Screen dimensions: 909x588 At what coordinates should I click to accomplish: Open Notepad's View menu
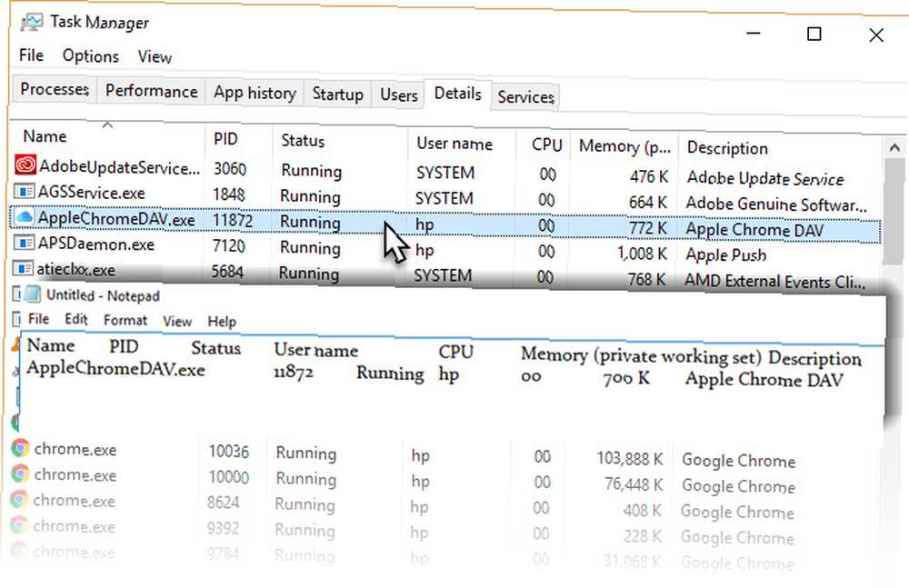[177, 321]
